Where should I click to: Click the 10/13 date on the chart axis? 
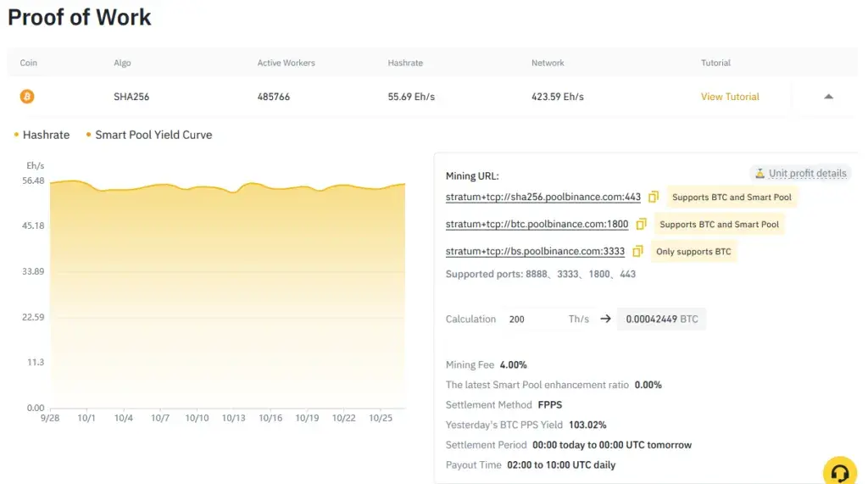coord(234,418)
